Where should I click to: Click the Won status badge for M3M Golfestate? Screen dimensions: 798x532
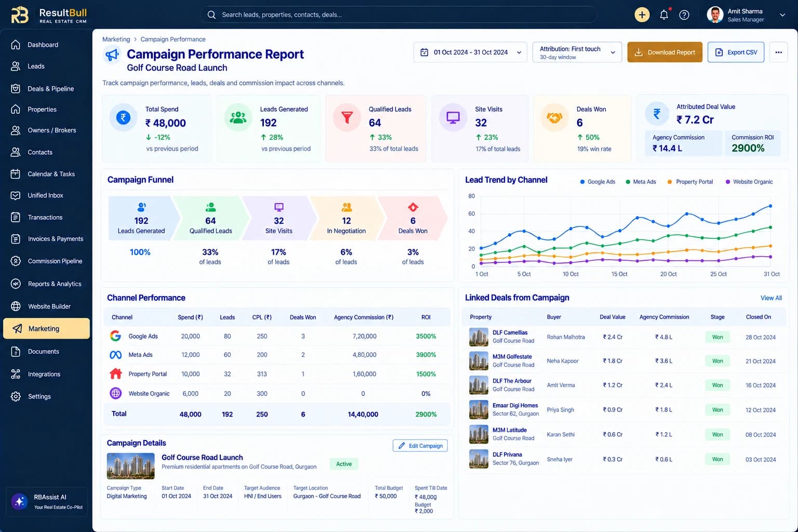tap(717, 361)
